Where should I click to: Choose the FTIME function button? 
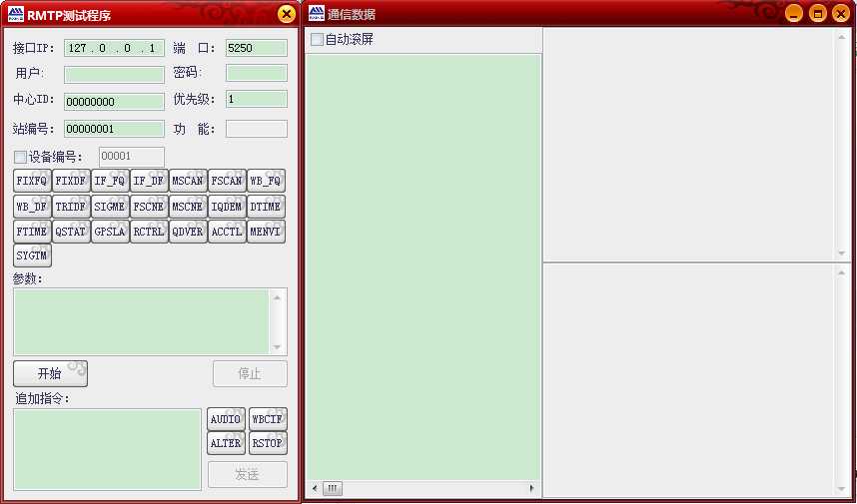(x=32, y=232)
